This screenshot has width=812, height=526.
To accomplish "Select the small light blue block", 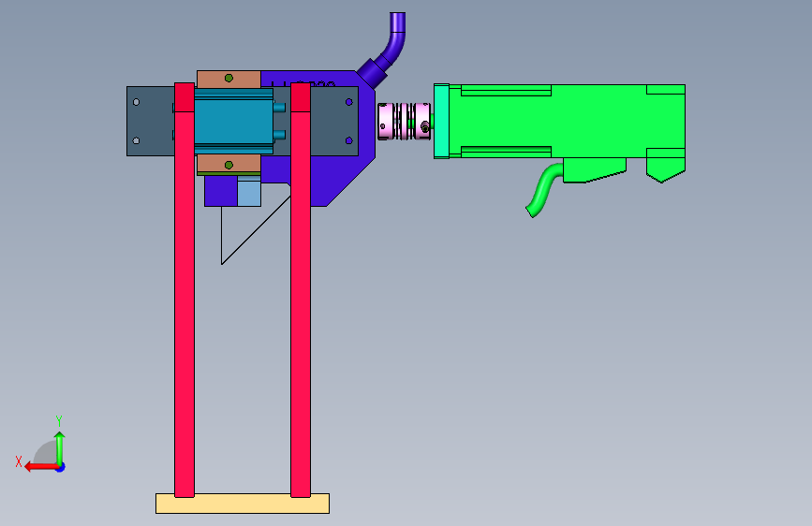I will (x=249, y=192).
